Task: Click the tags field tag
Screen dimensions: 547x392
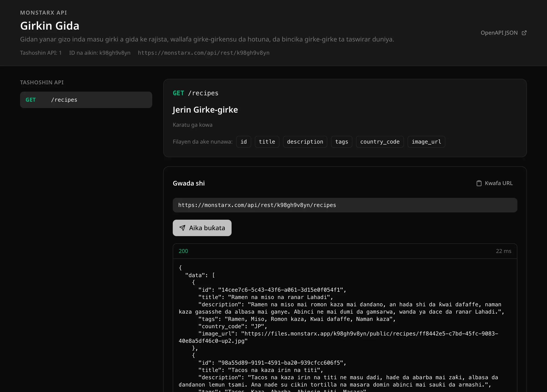Action: coord(341,142)
